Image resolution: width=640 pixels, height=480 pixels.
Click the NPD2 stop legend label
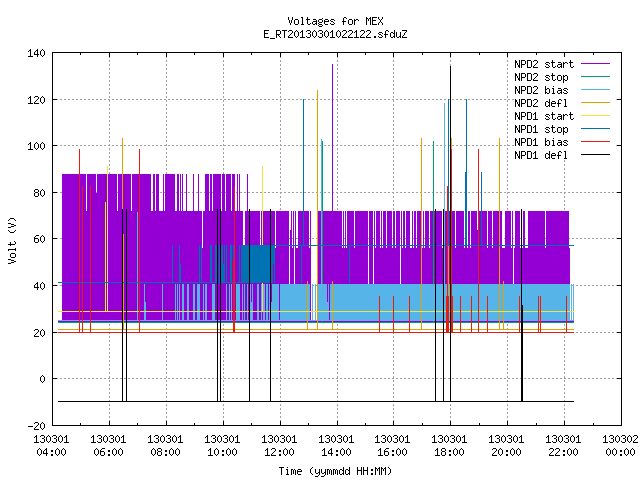click(x=541, y=77)
